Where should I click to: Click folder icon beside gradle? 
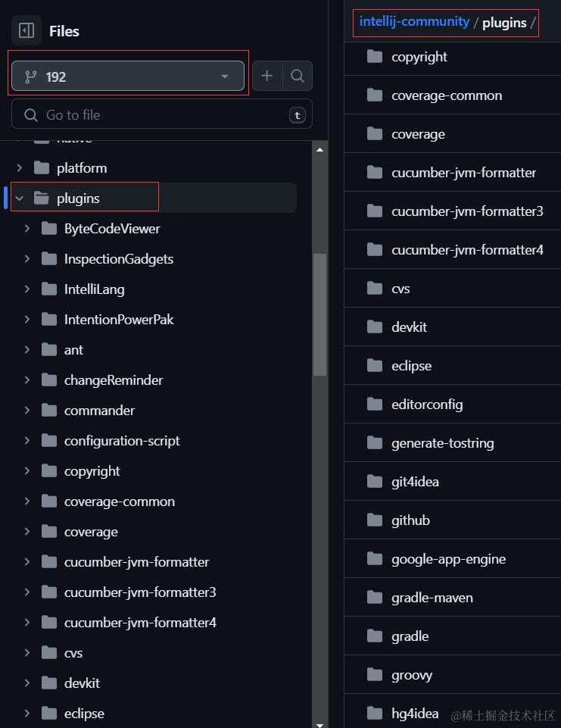(375, 636)
